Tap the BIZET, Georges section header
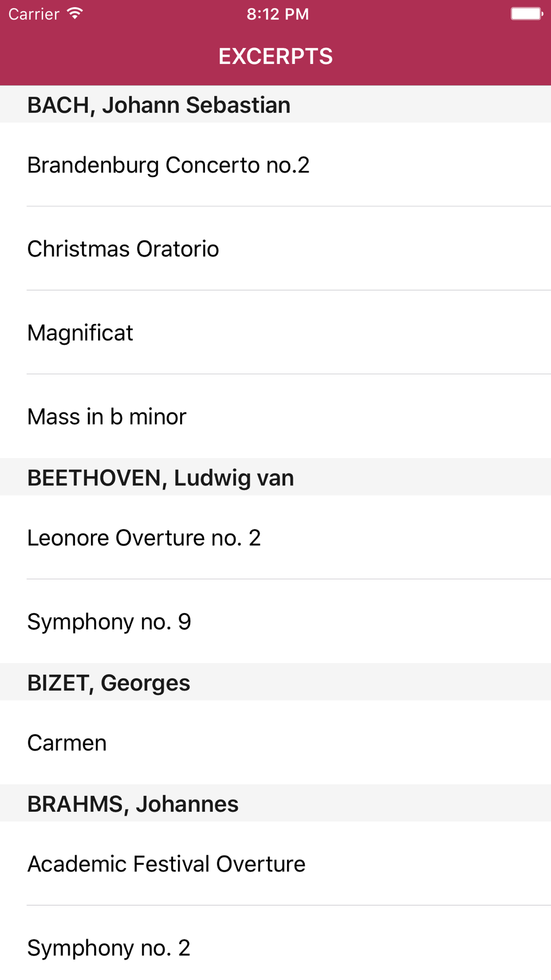Viewport: 551px width, 980px height. coord(275,682)
